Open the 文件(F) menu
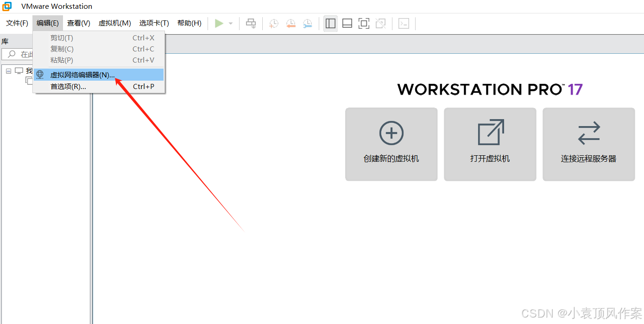The width and height of the screenshot is (644, 324). point(17,23)
